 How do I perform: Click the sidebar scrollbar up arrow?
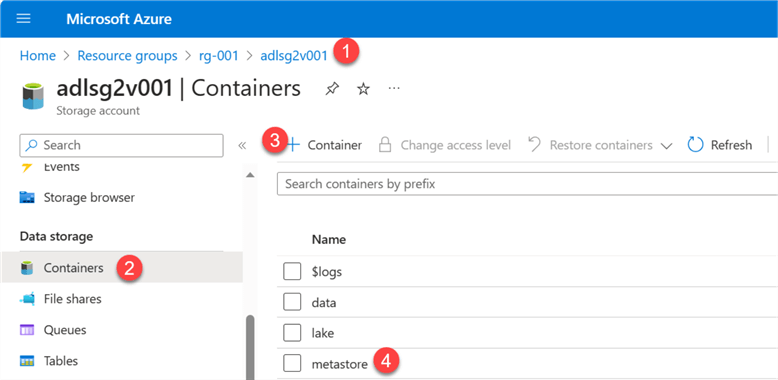(x=250, y=175)
